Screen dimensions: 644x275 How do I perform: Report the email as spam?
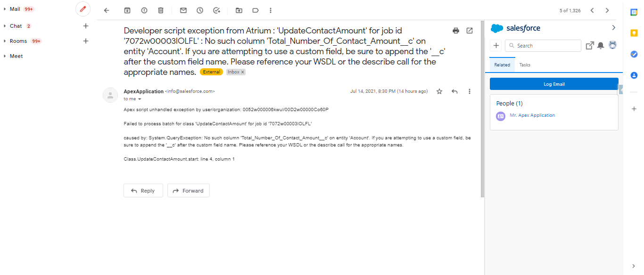click(x=144, y=10)
